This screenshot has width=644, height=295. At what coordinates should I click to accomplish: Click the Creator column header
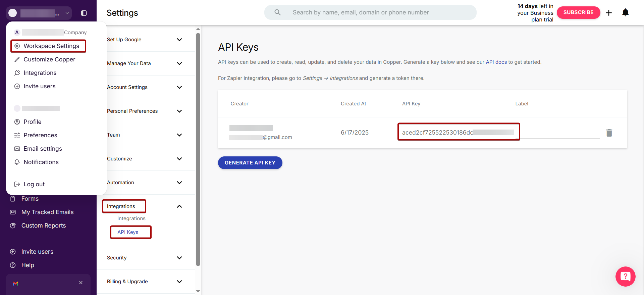pos(239,104)
